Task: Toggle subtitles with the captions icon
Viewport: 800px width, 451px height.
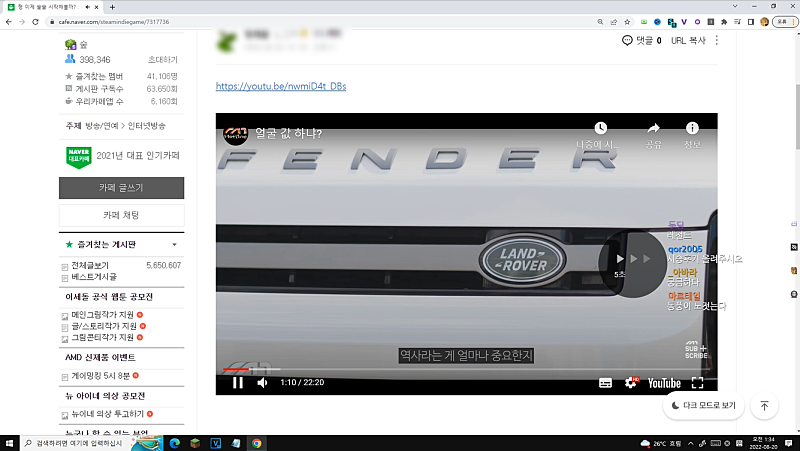Action: pyautogui.click(x=605, y=383)
